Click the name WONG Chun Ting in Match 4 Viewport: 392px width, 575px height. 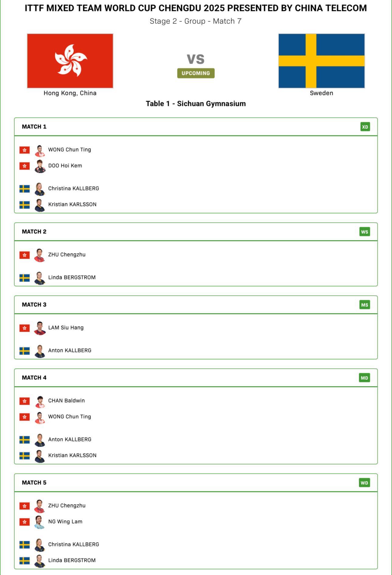click(x=70, y=416)
